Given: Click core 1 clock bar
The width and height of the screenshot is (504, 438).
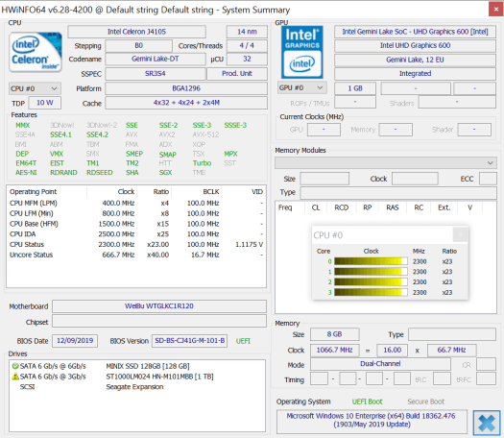Looking at the screenshot, I should point(371,272).
